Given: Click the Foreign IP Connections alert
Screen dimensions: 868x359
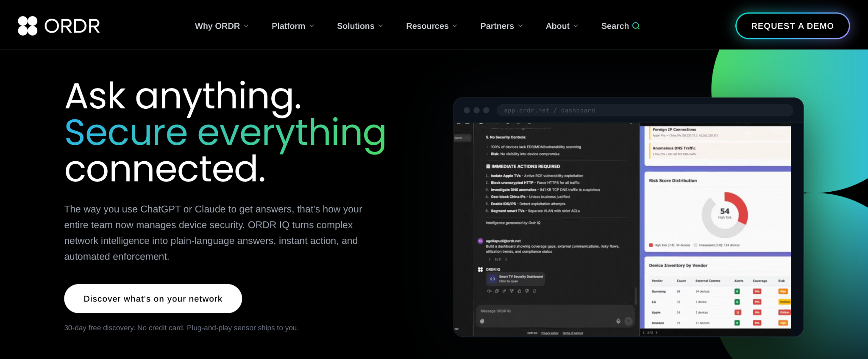Looking at the screenshot, I should (720, 132).
